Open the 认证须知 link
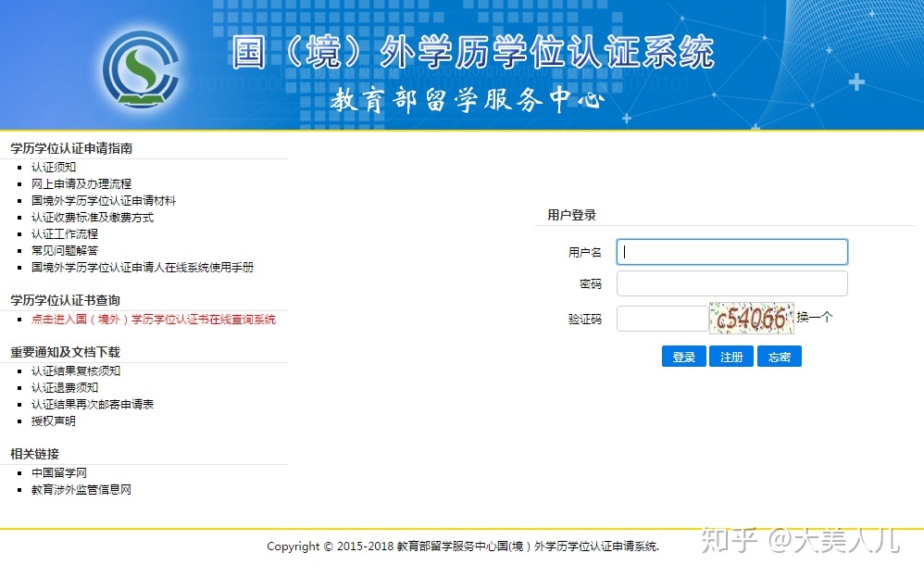Screen dimensions: 924x578 coord(54,168)
